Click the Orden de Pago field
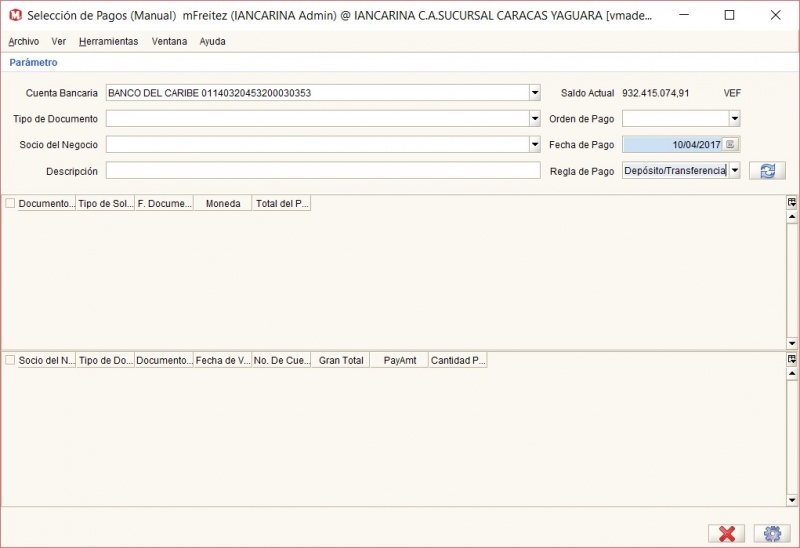800x548 pixels. [x=676, y=118]
